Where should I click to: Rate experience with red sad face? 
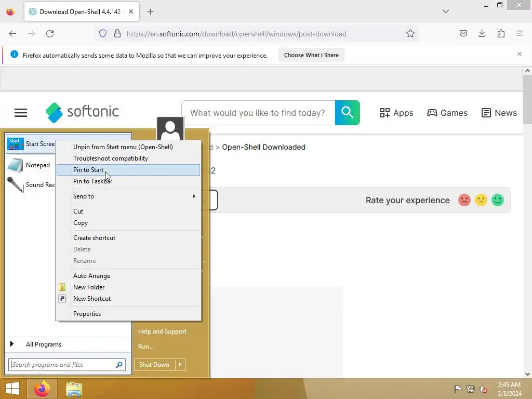tap(464, 200)
